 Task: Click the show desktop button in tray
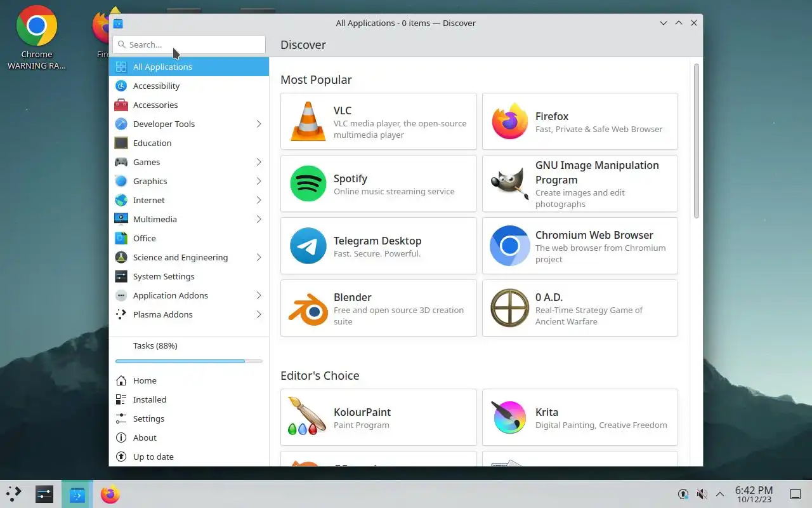[x=796, y=494]
